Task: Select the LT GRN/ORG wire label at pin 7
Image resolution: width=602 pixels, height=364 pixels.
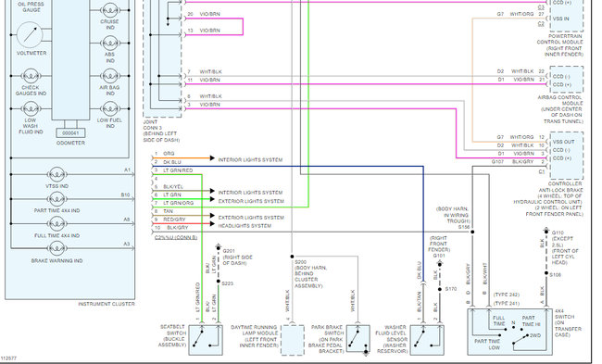Action: point(179,203)
